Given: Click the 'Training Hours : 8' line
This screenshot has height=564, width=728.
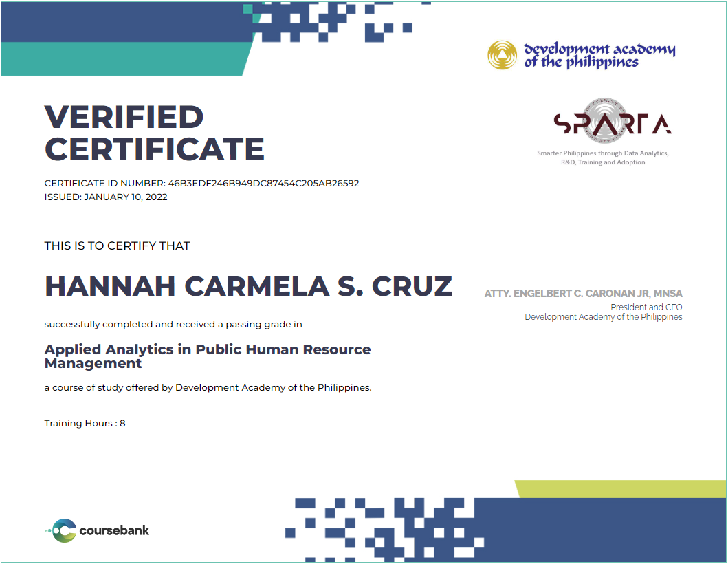Looking at the screenshot, I should click(x=85, y=423).
